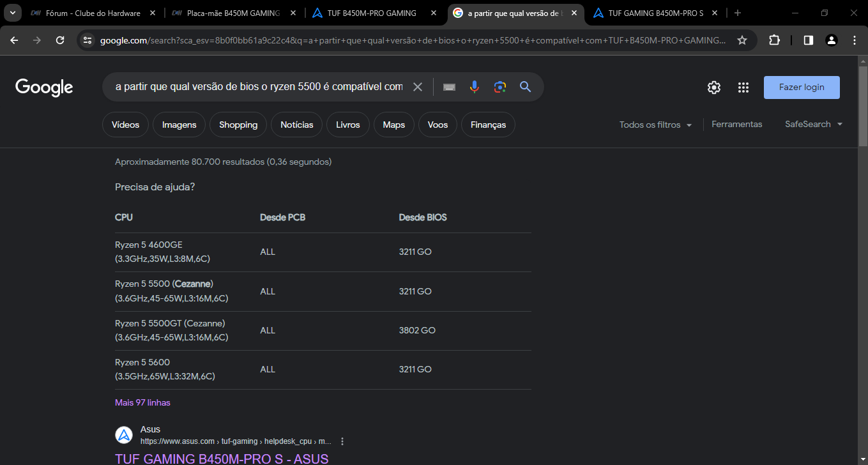Start voice search with microphone
Screen dimensions: 868x465
pyautogui.click(x=474, y=87)
